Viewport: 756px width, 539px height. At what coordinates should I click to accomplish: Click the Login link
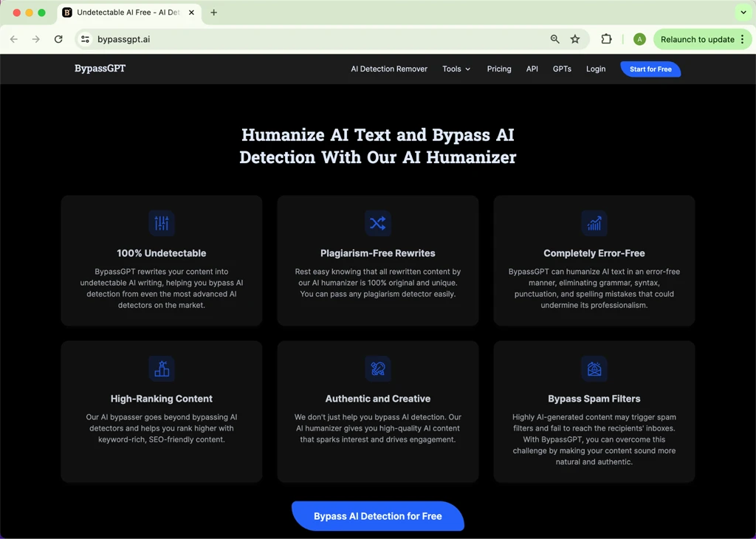596,69
